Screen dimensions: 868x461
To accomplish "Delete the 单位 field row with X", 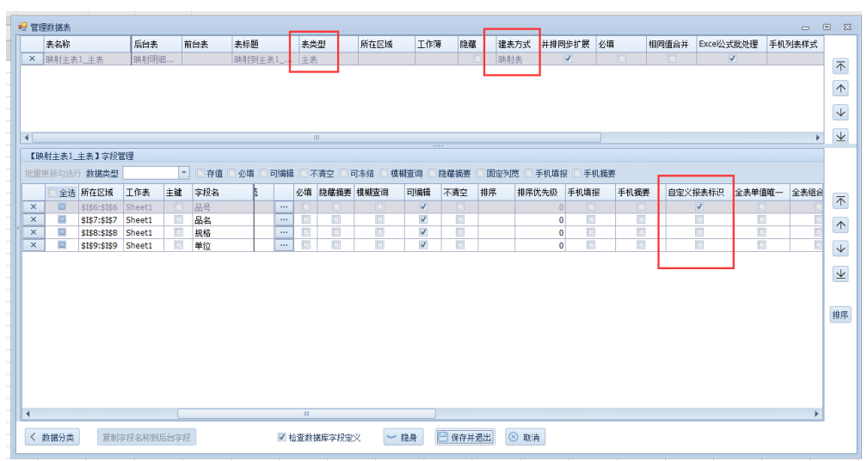I will click(33, 245).
